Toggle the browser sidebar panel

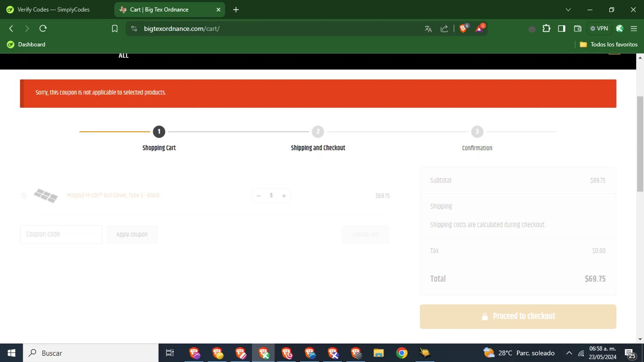pos(562,28)
